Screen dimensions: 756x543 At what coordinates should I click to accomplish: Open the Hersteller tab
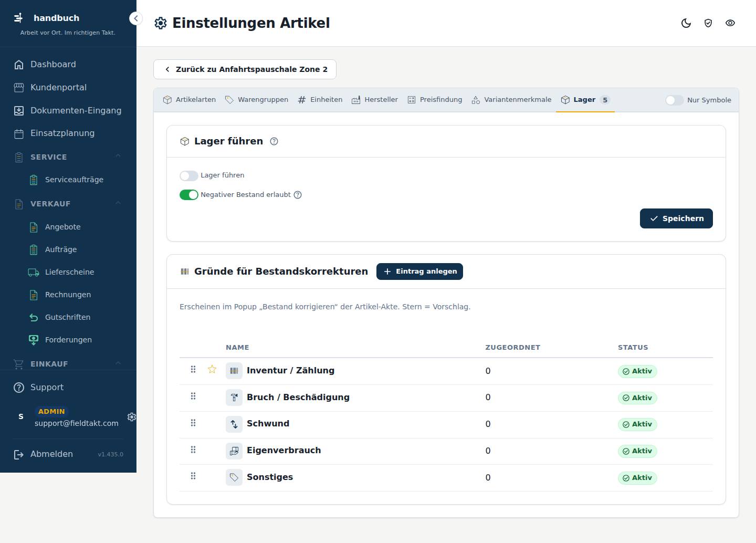[x=375, y=100]
